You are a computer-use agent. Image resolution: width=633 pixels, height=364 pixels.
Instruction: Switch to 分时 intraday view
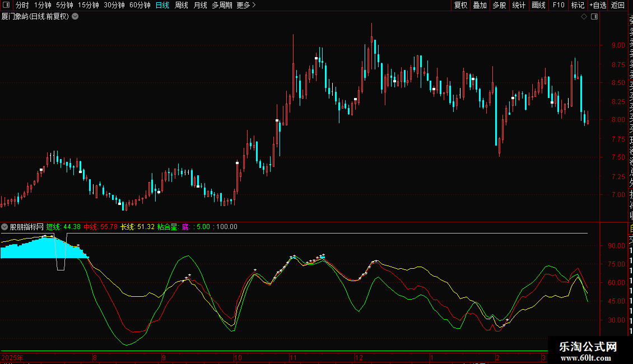point(22,5)
